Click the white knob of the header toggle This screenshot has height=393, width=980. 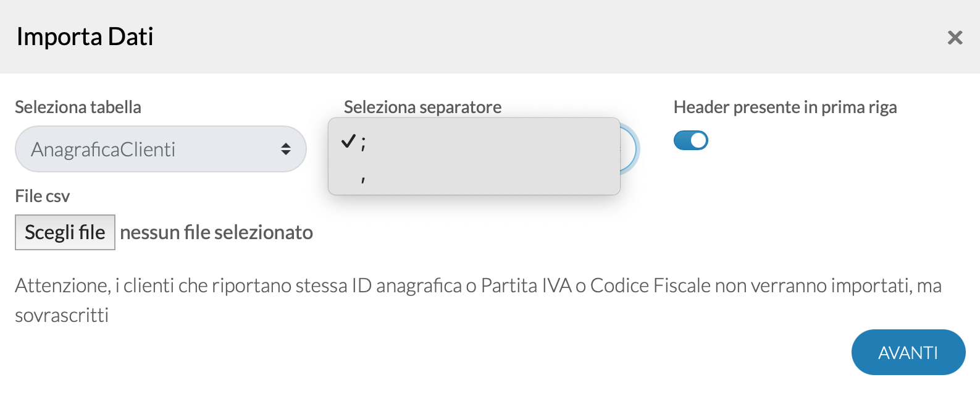point(698,140)
